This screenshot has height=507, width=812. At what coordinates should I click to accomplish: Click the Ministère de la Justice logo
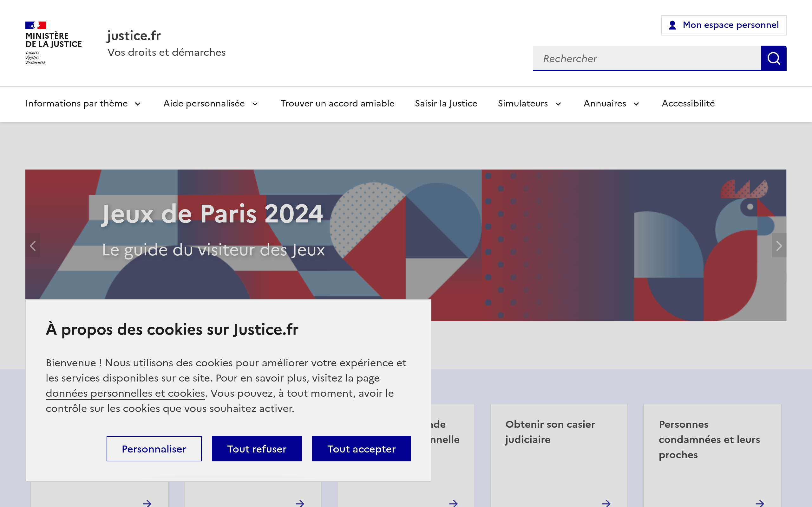[53, 42]
